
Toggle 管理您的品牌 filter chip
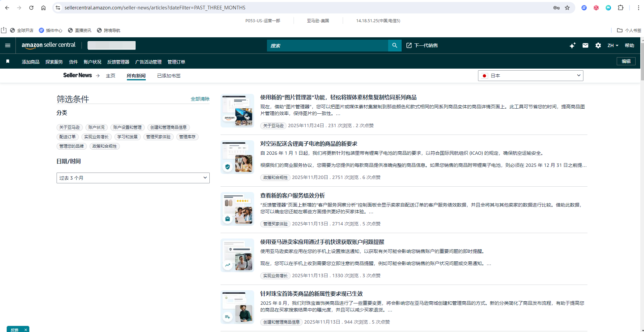(71, 146)
